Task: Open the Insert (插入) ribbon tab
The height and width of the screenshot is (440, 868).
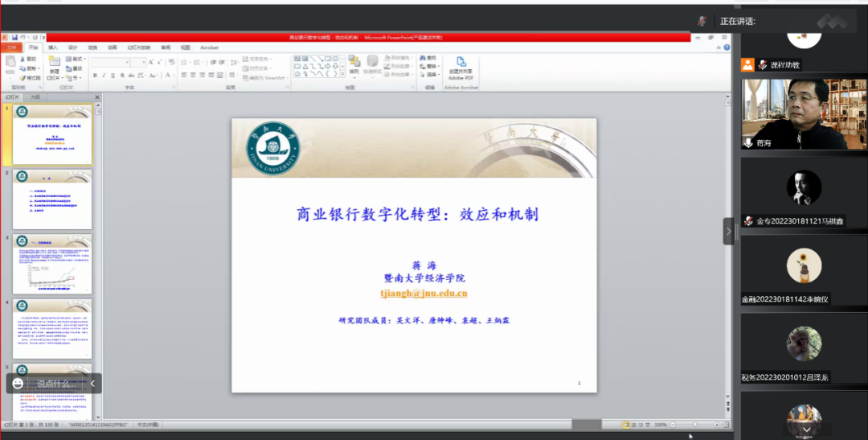Action: 53,47
